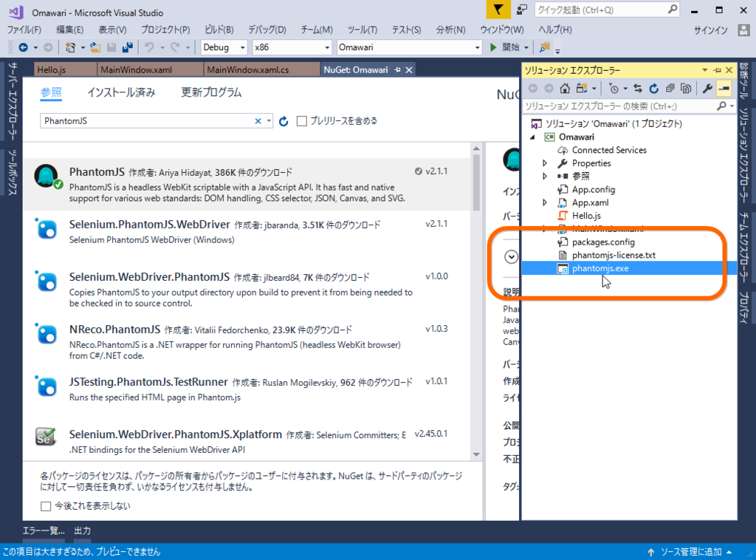
Task: Close the NuGet: Omawari tab
Action: (x=409, y=70)
